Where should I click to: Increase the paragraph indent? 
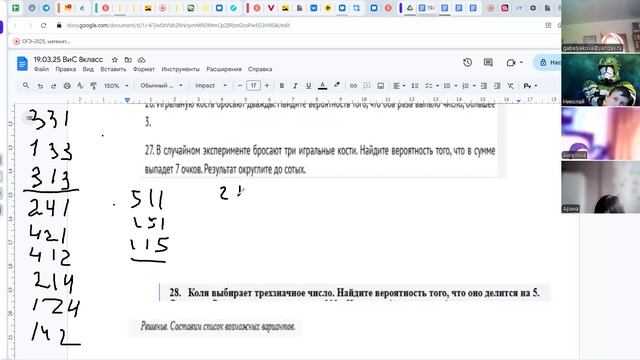pyautogui.click(x=497, y=86)
